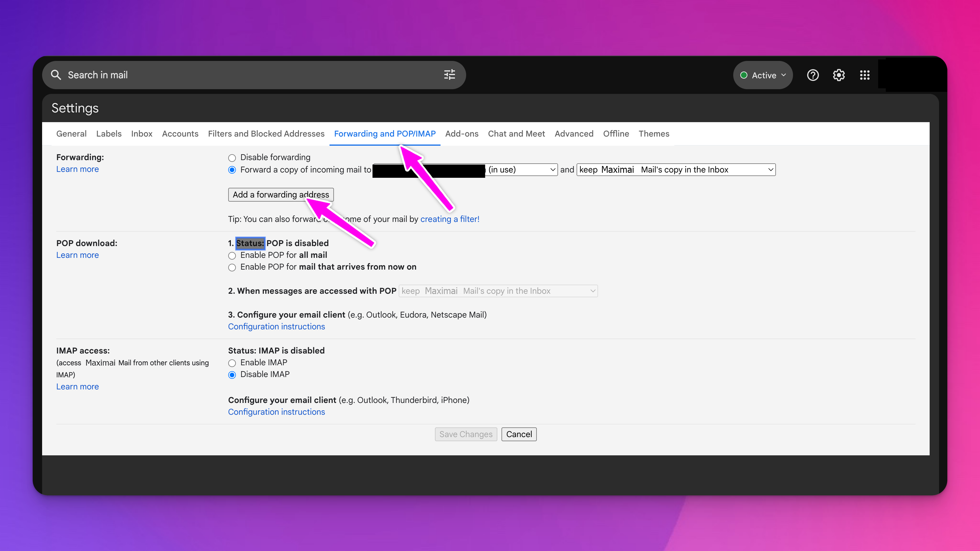Open search filter options icon
This screenshot has width=980, height=551.
pyautogui.click(x=449, y=75)
